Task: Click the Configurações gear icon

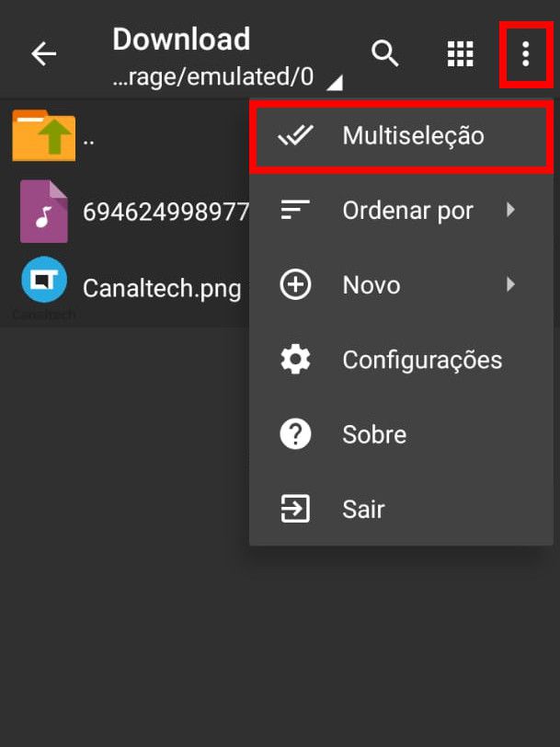Action: 295,359
